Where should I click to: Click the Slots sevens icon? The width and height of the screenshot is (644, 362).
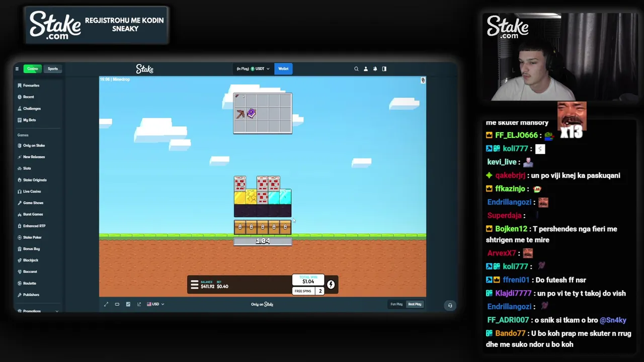tap(20, 168)
